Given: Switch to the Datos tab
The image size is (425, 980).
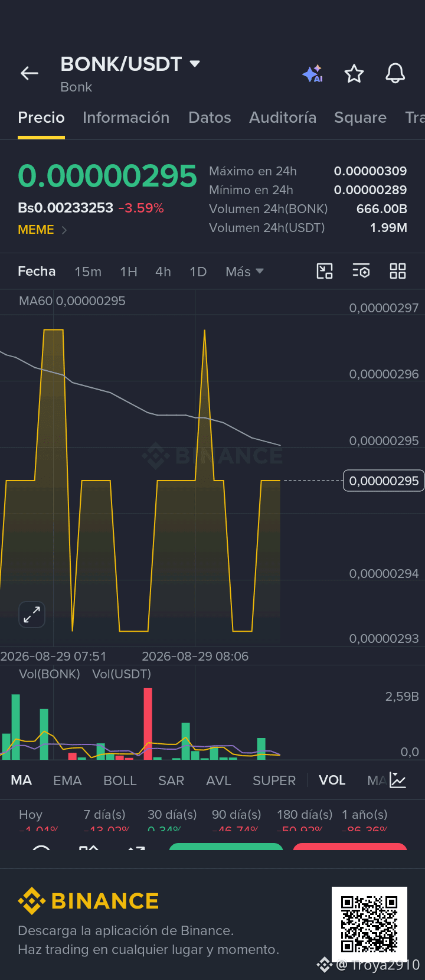Looking at the screenshot, I should 210,117.
